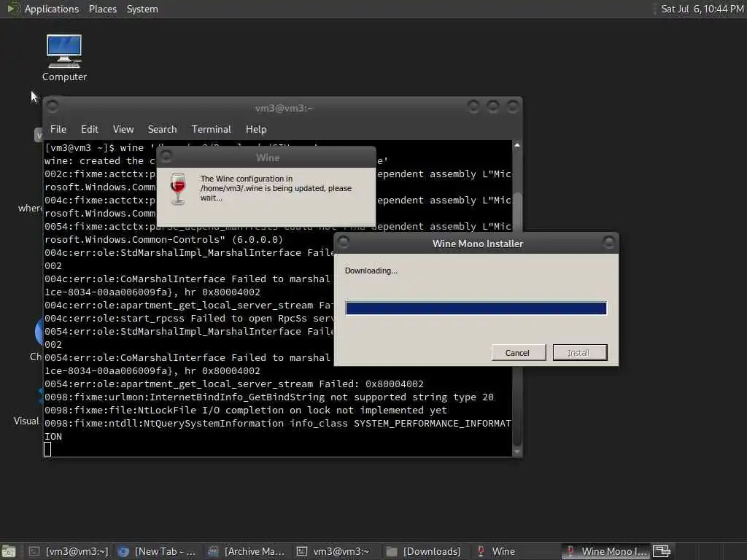This screenshot has width=747, height=560.
Task: Click the 'Visual' desktop icon label
Action: 26,421
